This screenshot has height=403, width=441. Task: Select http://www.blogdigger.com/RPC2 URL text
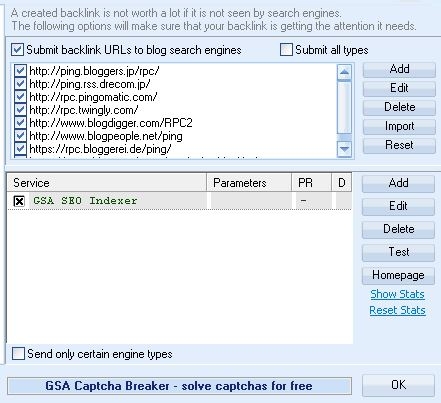(x=111, y=123)
